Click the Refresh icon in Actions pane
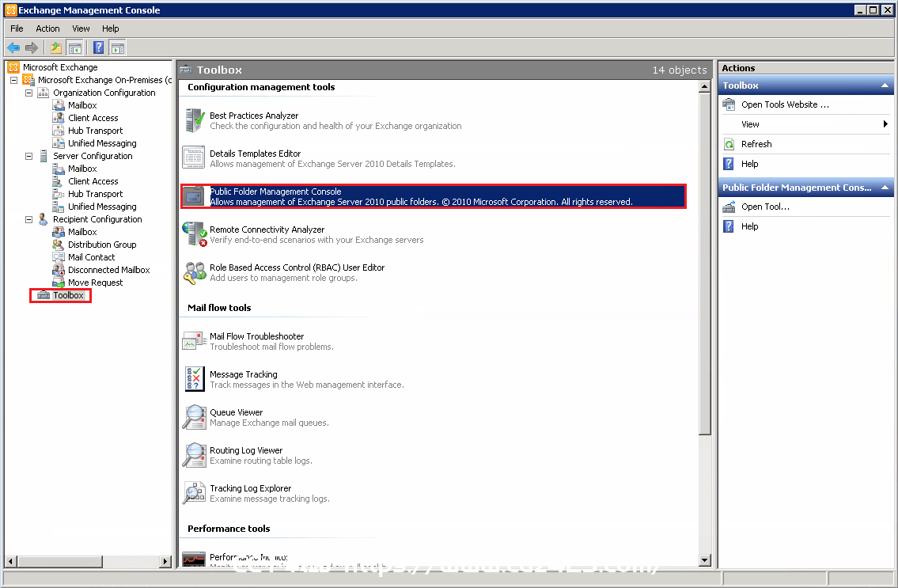The height and width of the screenshot is (588, 898). pyautogui.click(x=729, y=144)
